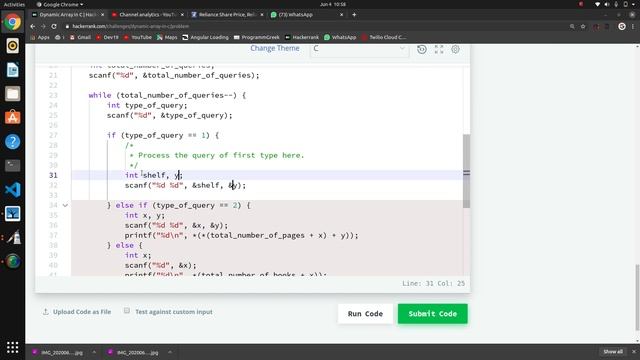Open Files manager from the dock

point(13,94)
